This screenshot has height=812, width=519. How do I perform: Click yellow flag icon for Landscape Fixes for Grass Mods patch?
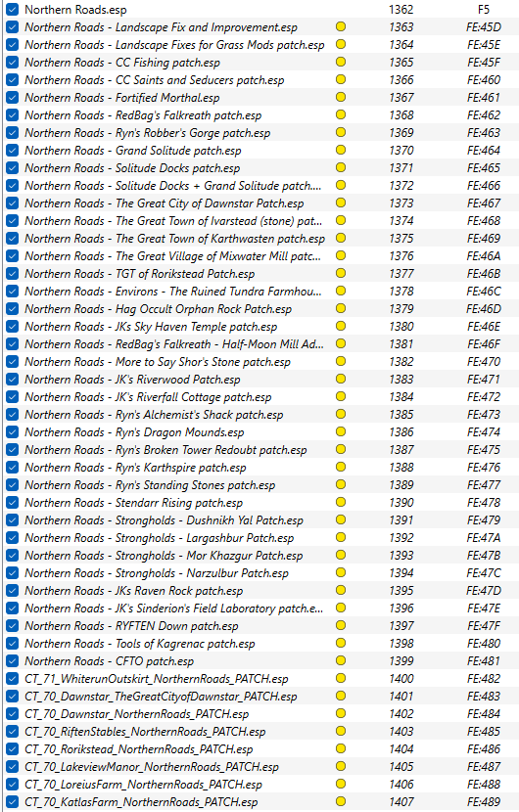[x=341, y=45]
